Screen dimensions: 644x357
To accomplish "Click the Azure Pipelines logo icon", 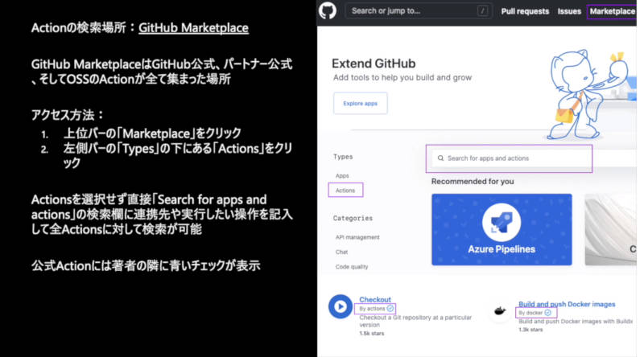I will coord(502,223).
